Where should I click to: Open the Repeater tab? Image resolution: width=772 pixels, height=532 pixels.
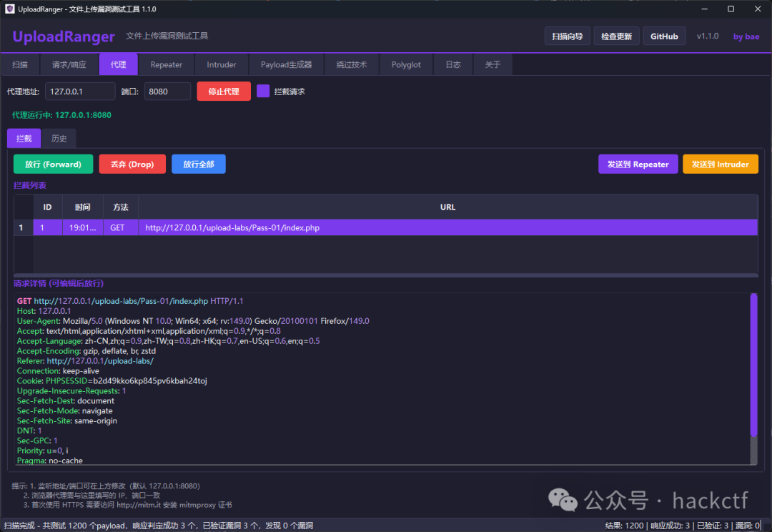pyautogui.click(x=166, y=64)
